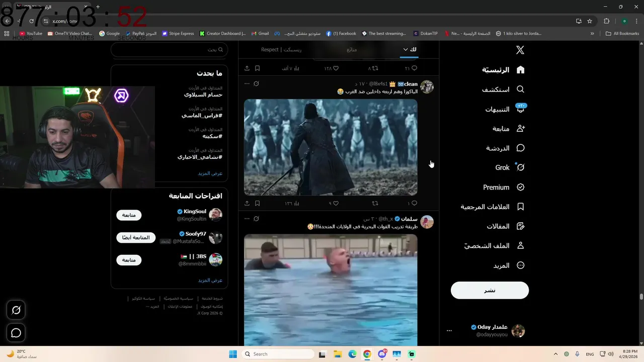
Task: Click the Post (نشر) button
Action: tap(490, 290)
